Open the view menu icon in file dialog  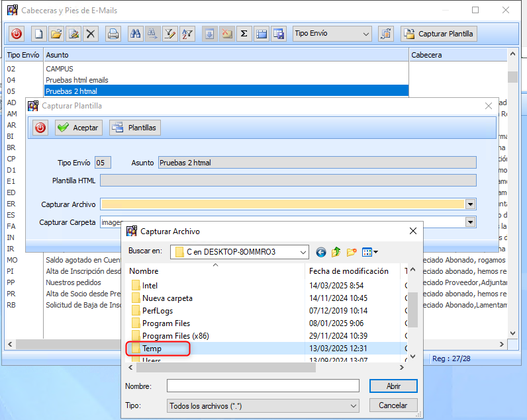point(369,252)
